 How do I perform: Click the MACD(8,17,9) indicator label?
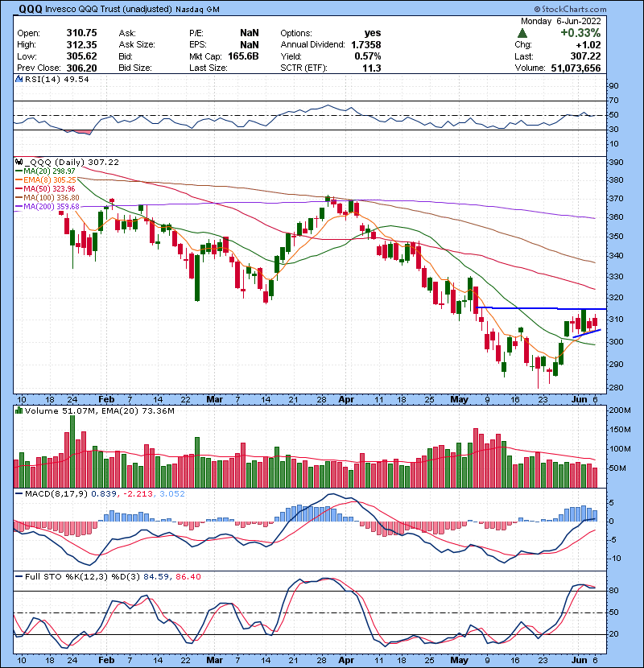point(56,494)
